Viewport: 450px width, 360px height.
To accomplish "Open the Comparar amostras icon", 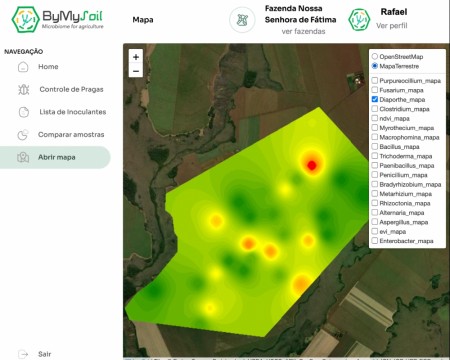I will click(23, 135).
